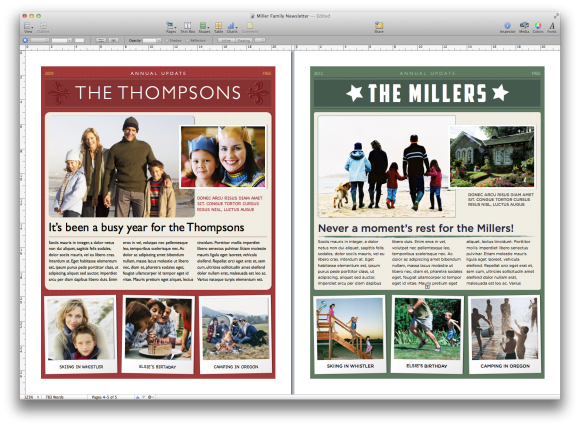Open the zoom level popup in status bar
Screen dimensions: 580x427
click(31, 397)
